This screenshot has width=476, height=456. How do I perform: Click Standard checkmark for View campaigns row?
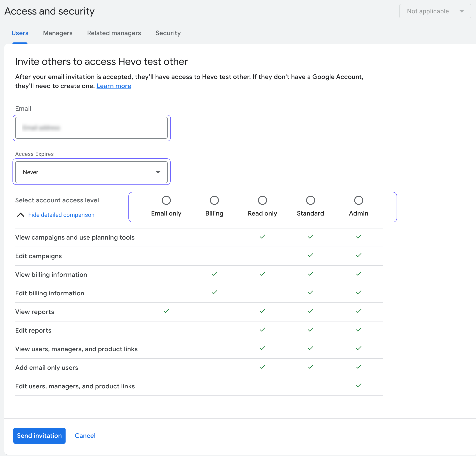point(310,236)
